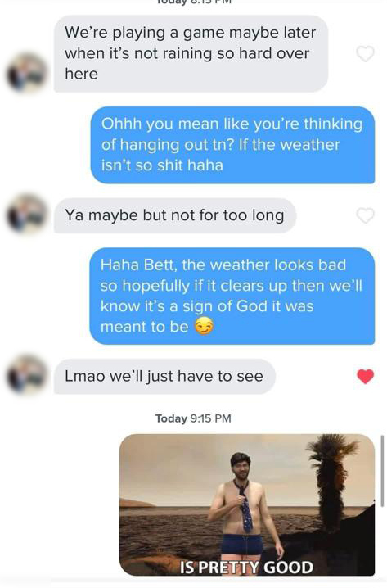Select the "Ohhh you mean like" blue message
Image resolution: width=387 pixels, height=588 pixels.
coord(232,145)
